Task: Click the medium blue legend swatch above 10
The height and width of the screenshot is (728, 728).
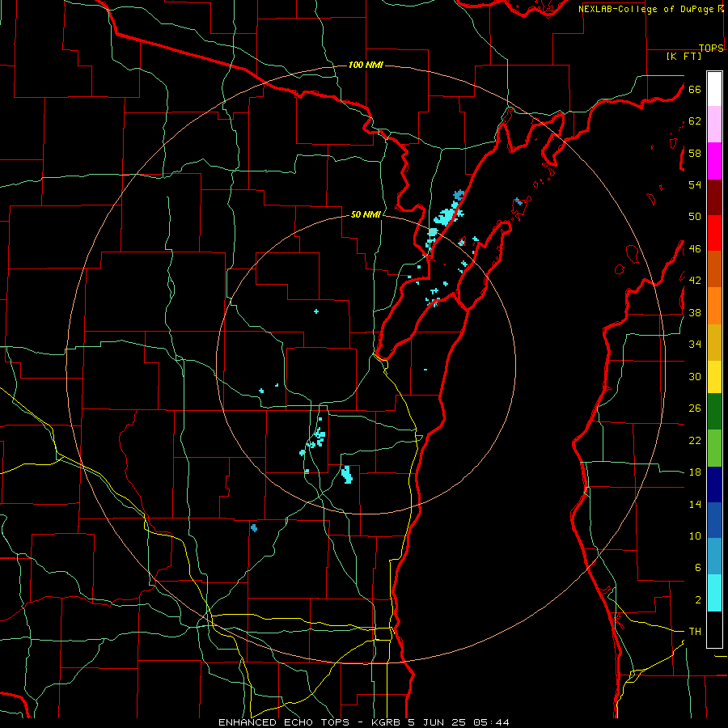Action: point(714,520)
